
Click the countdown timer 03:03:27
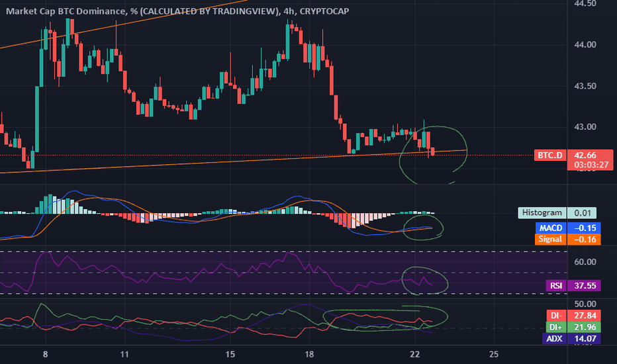pyautogui.click(x=591, y=165)
